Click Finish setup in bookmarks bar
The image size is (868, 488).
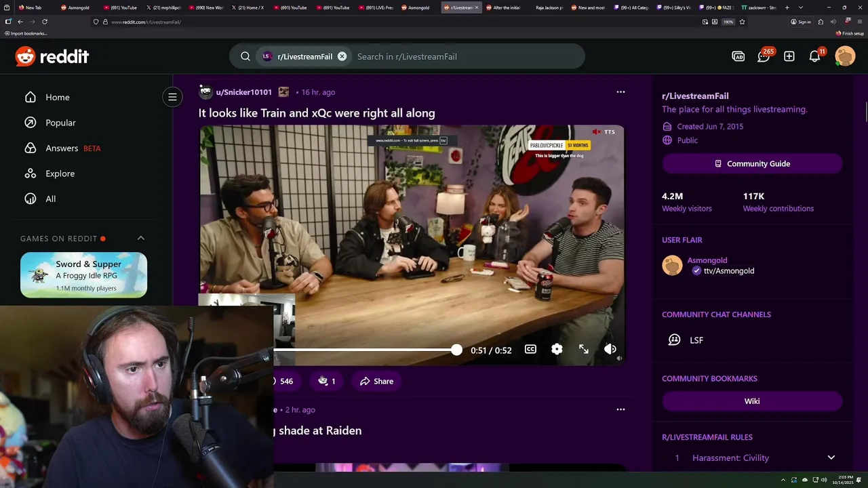850,33
